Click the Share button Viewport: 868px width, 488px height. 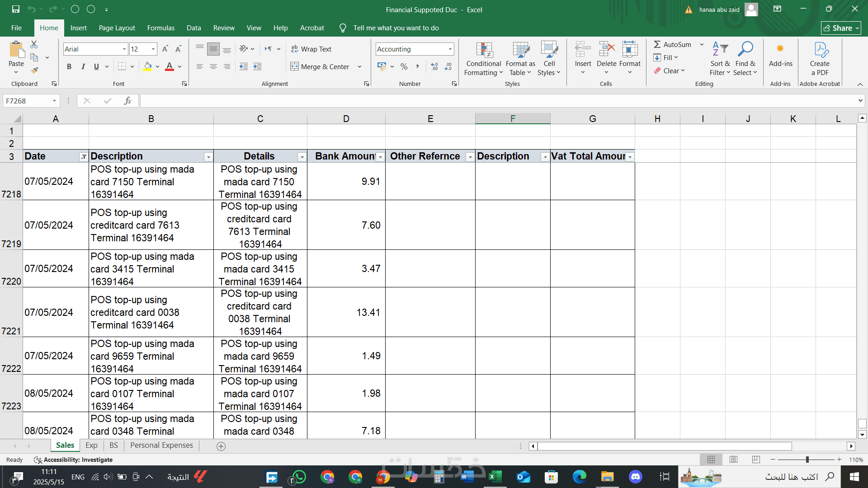[x=840, y=28]
